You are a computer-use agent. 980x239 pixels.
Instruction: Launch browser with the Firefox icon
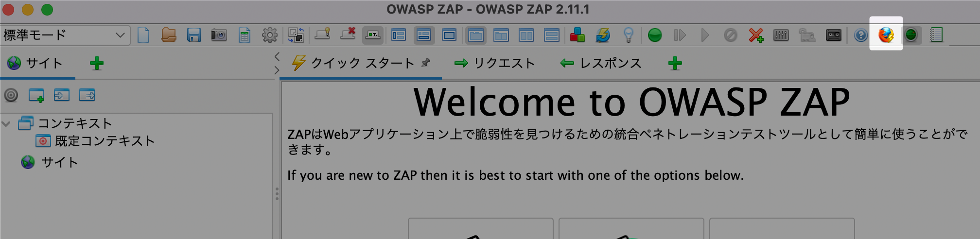point(886,35)
